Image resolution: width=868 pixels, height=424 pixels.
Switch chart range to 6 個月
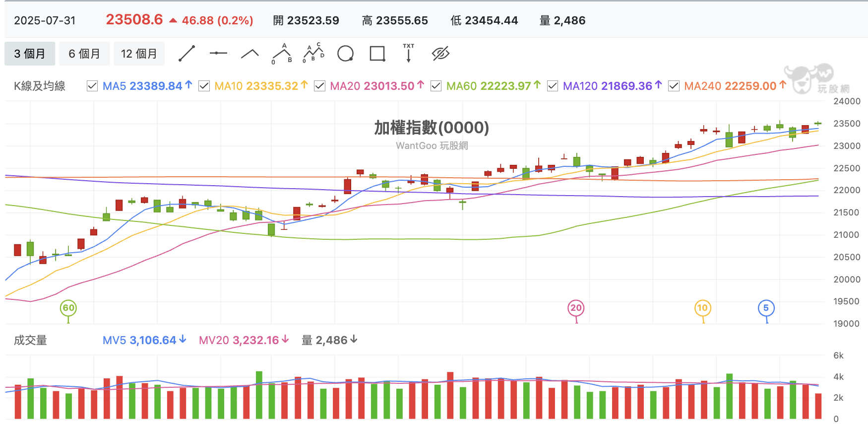84,54
